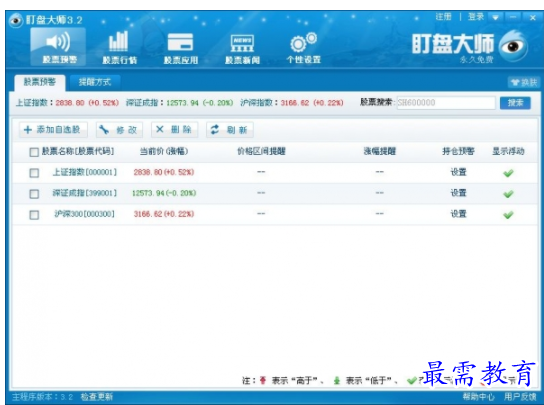Click the 显示浮动 column header
Screen dimensions: 544x405
tap(508, 151)
